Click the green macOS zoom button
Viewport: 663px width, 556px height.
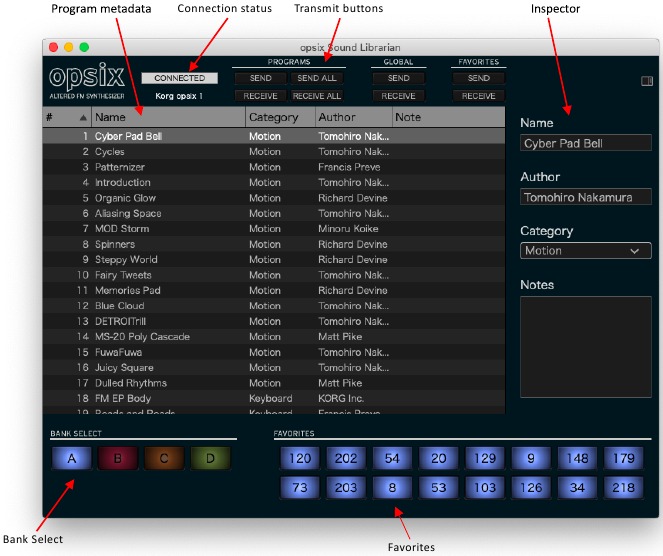point(84,47)
